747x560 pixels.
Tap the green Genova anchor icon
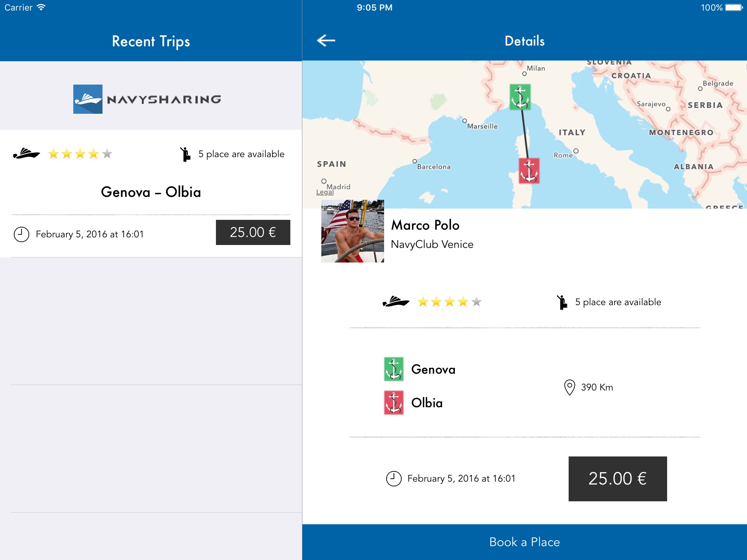[x=394, y=369]
